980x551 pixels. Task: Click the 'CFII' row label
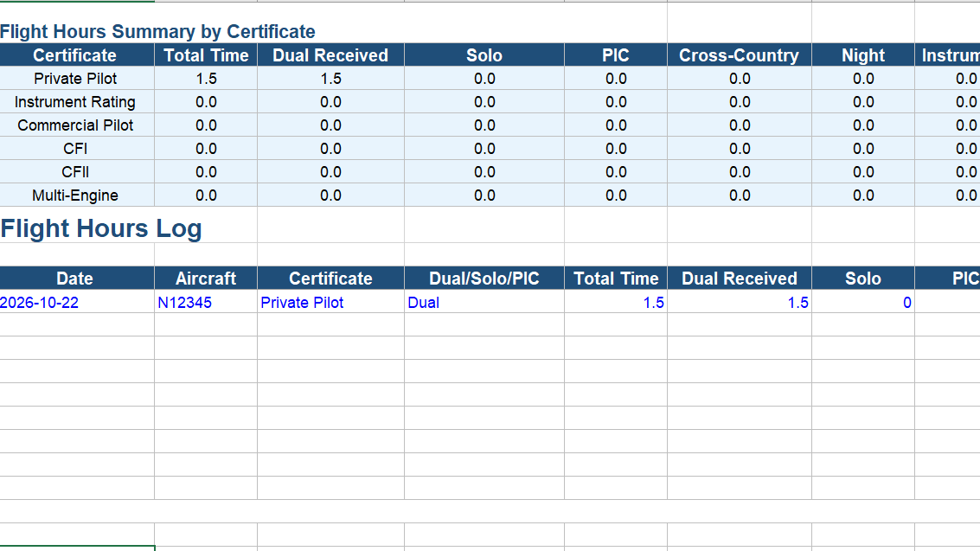(75, 172)
